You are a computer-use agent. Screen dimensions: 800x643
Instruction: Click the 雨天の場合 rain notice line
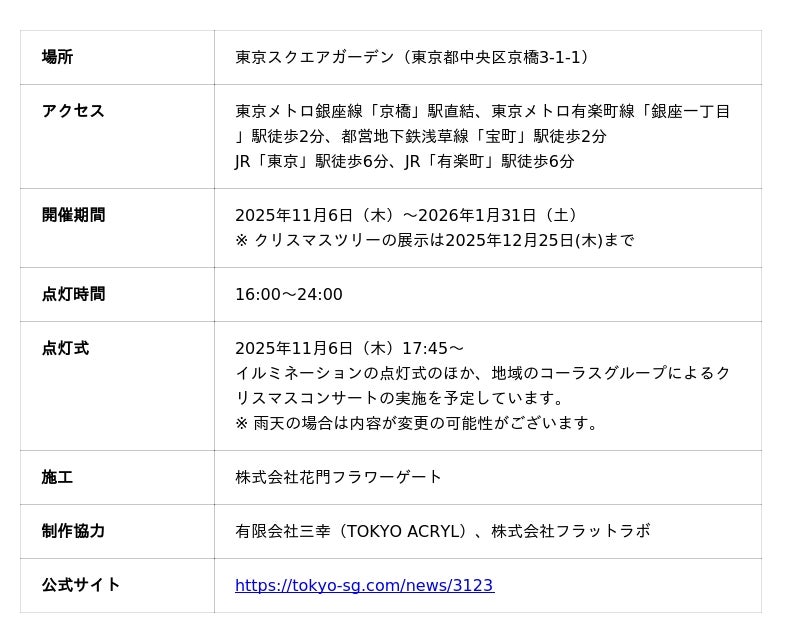[x=418, y=423]
